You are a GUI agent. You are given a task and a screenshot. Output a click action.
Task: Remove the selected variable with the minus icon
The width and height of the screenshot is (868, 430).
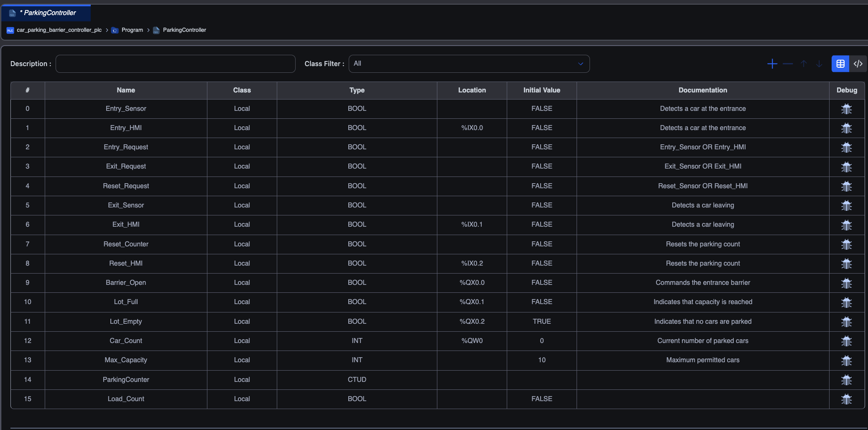788,64
